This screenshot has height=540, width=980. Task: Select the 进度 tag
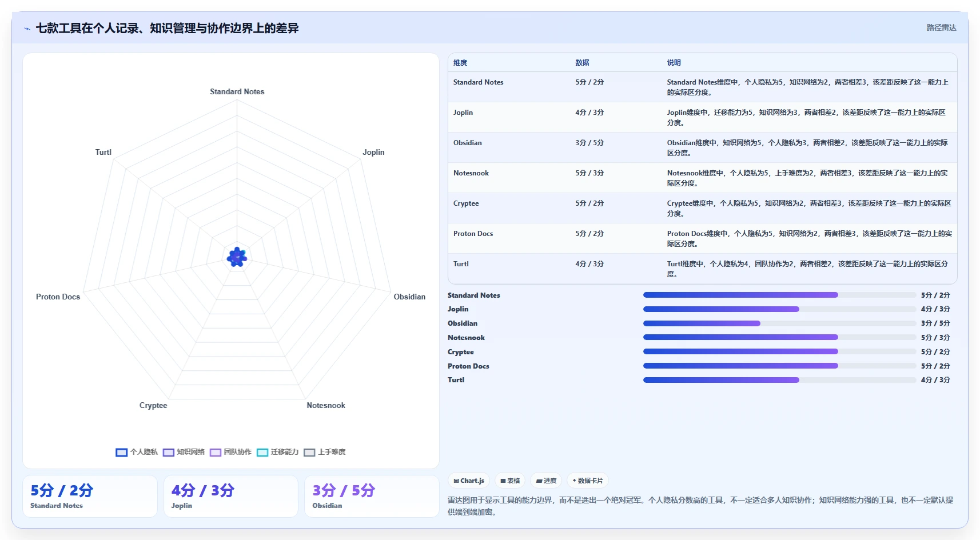point(546,481)
